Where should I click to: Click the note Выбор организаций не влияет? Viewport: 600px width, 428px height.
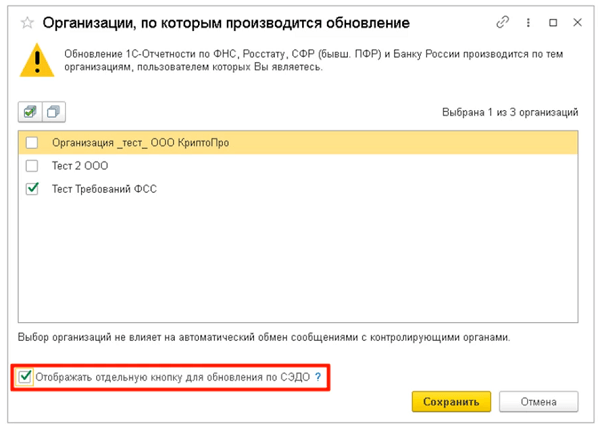(x=264, y=338)
